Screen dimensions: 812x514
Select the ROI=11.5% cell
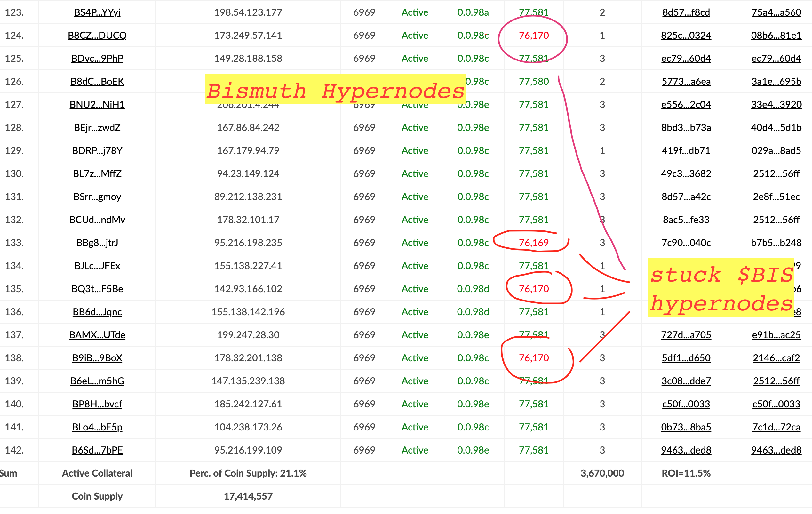coord(686,473)
